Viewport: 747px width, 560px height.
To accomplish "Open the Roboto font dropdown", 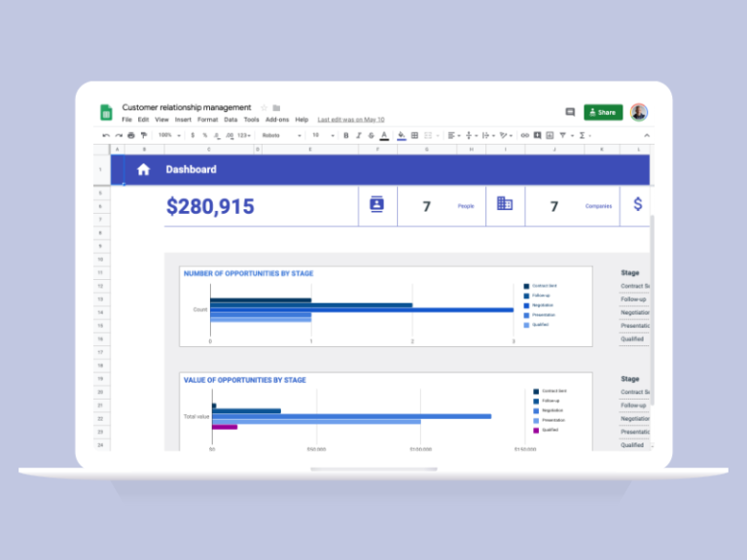I will tap(281, 136).
